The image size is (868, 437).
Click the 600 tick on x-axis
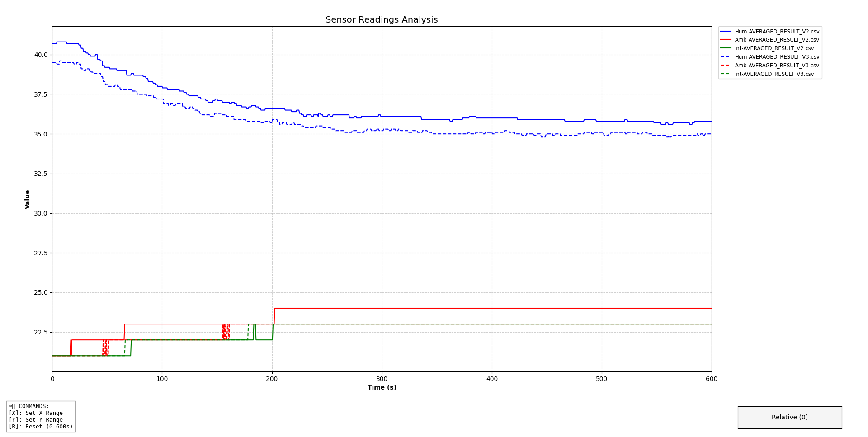coord(711,379)
